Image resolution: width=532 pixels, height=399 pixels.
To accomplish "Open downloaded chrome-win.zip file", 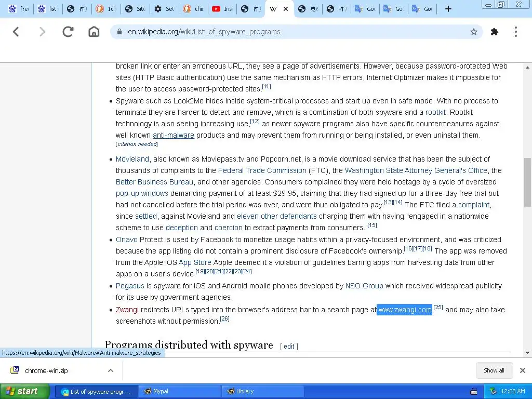I will coord(46,370).
